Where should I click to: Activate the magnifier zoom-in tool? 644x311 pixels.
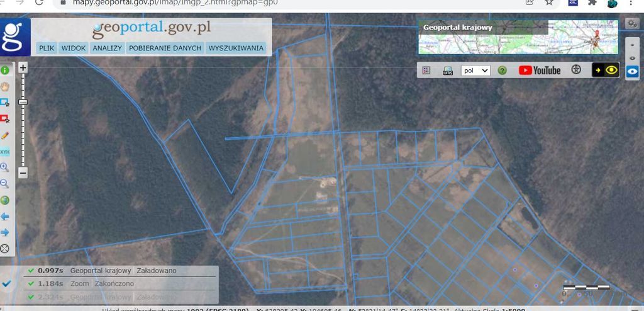pyautogui.click(x=5, y=167)
